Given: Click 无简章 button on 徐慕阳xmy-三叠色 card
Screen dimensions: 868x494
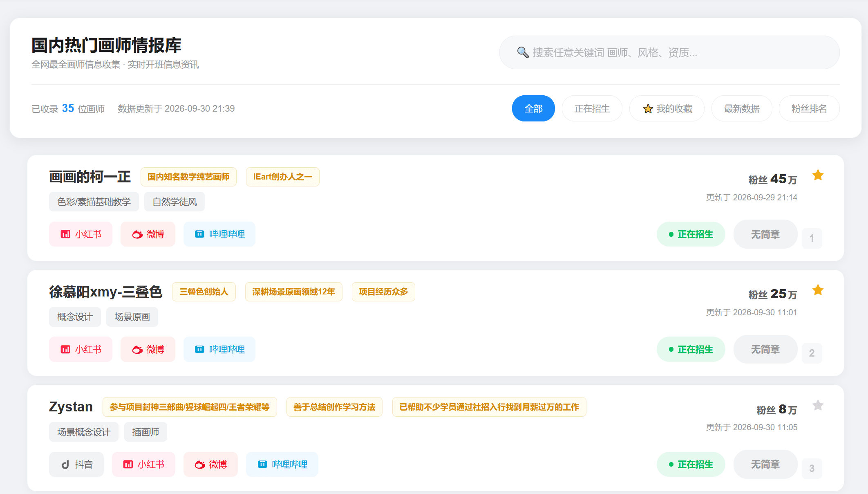Looking at the screenshot, I should (x=765, y=349).
